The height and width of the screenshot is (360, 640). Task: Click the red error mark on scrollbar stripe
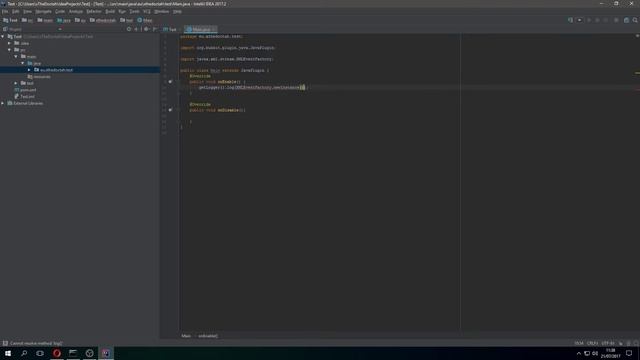[x=637, y=89]
